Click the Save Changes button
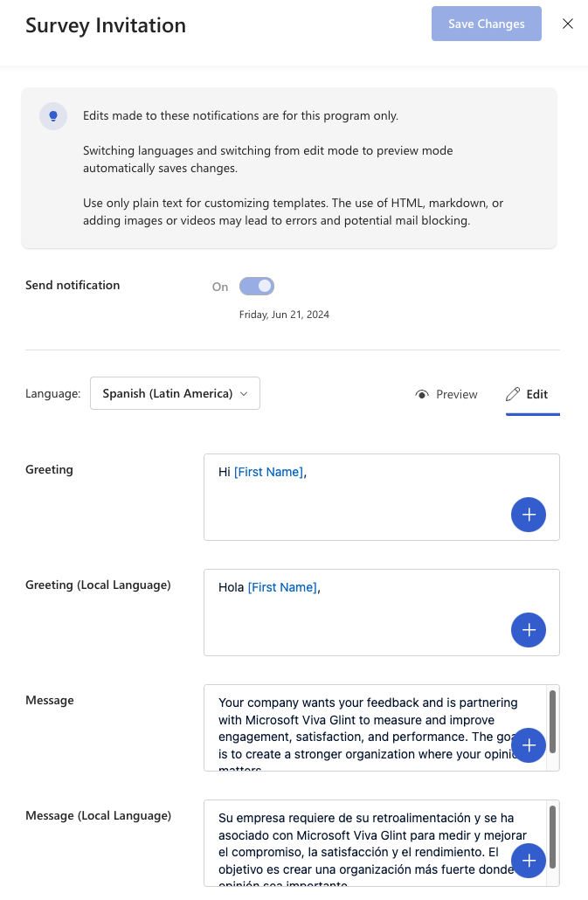The height and width of the screenshot is (900, 588). pos(486,24)
